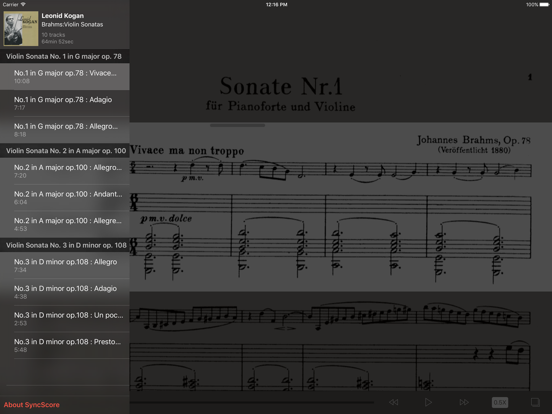
Task: Tap the Sonate Nr.1 score title
Action: (281, 86)
